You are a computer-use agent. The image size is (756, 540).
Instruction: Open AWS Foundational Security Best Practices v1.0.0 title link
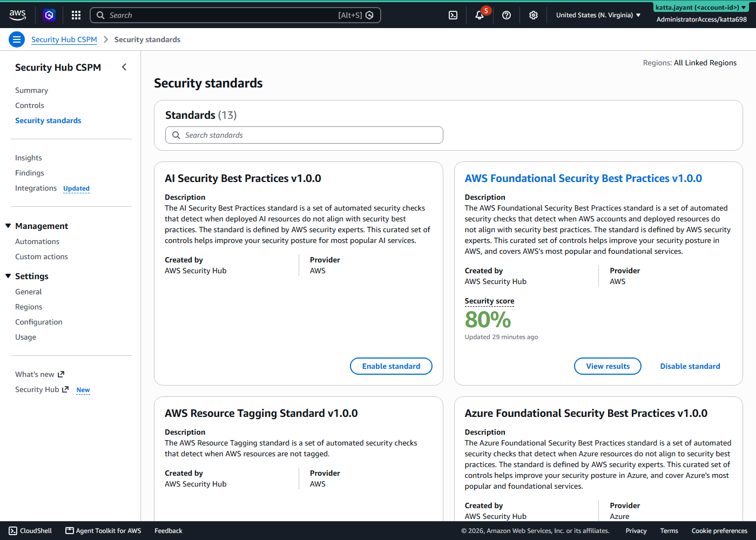pyautogui.click(x=583, y=178)
